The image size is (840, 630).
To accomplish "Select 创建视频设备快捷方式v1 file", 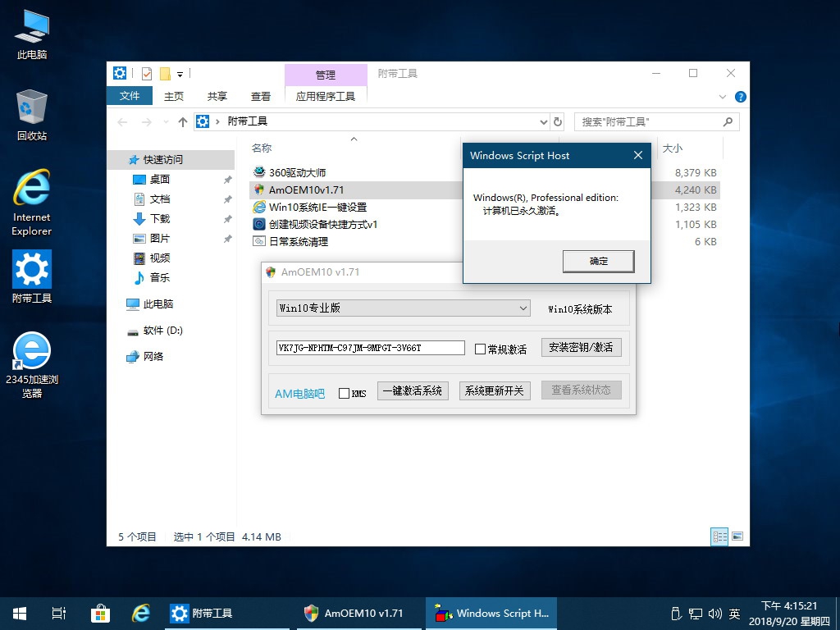I will [x=315, y=224].
